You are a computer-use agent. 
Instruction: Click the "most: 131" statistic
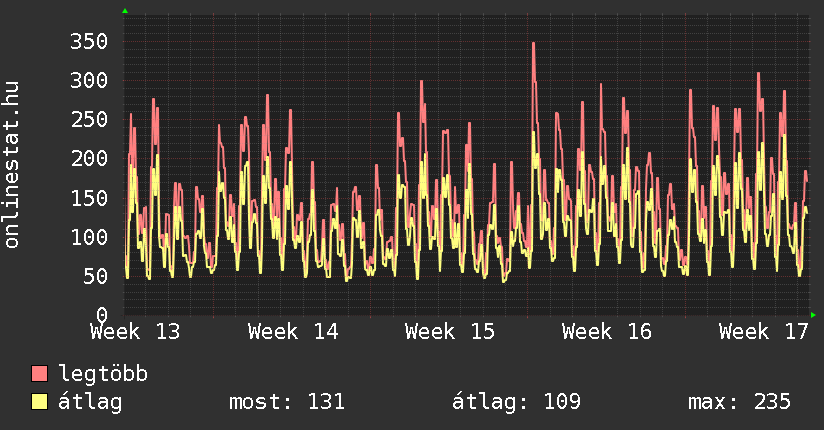287,402
